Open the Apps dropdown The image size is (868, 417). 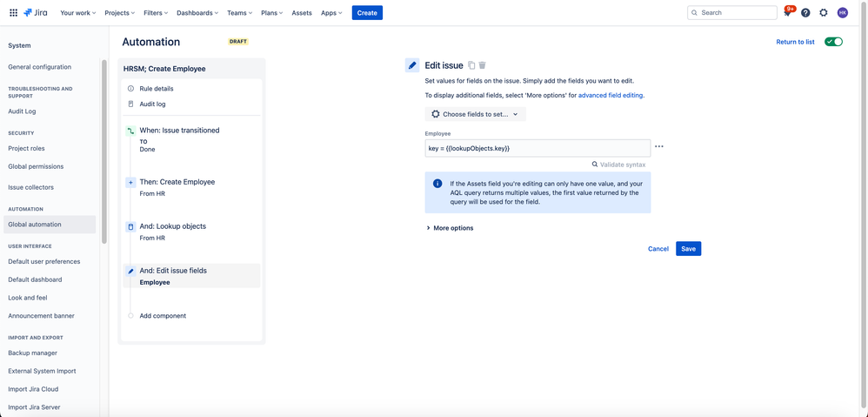(x=331, y=13)
